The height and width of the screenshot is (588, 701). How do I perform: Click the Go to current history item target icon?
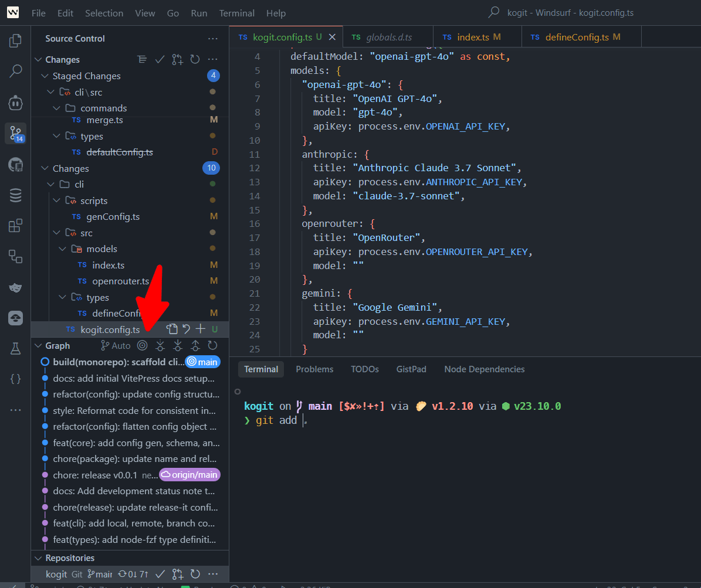pos(142,345)
